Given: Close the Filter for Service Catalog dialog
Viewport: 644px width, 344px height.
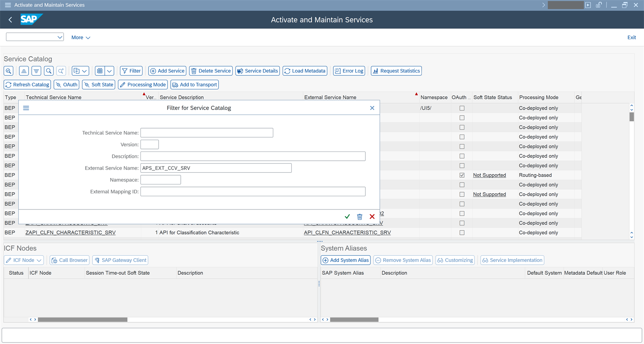Looking at the screenshot, I should [372, 108].
